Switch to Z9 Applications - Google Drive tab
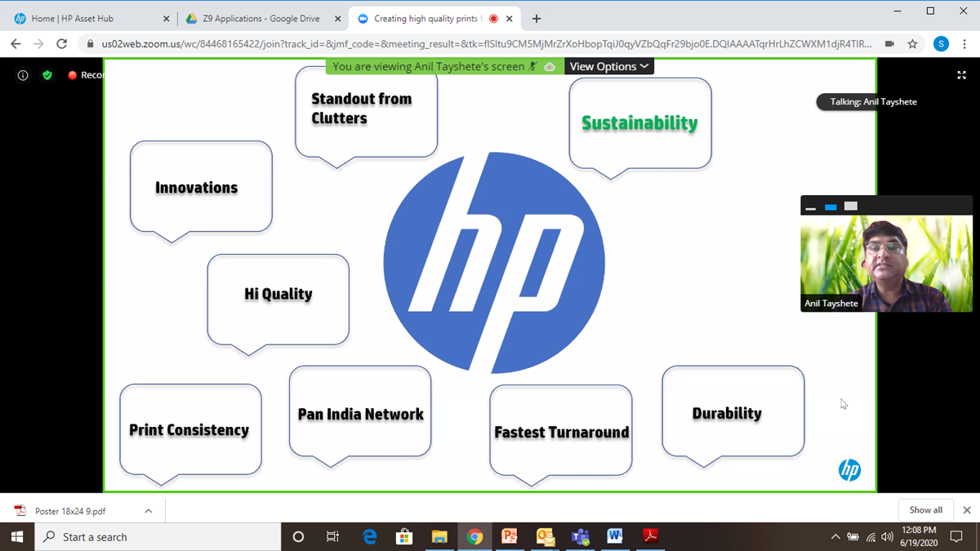 point(261,19)
